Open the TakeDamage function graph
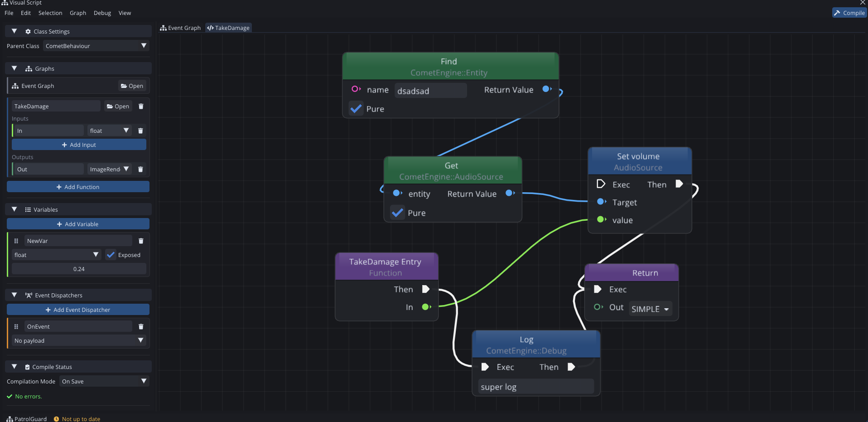868x422 pixels. point(118,106)
